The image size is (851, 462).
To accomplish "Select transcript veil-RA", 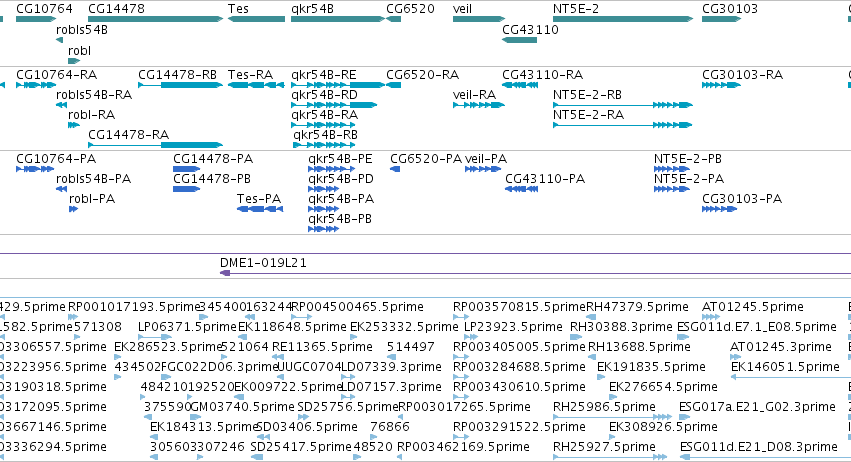I will 474,94.
